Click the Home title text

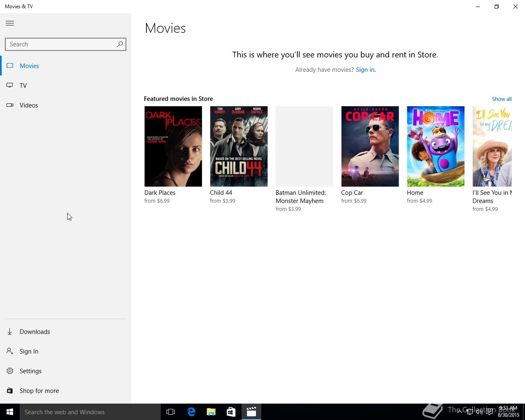(x=415, y=193)
